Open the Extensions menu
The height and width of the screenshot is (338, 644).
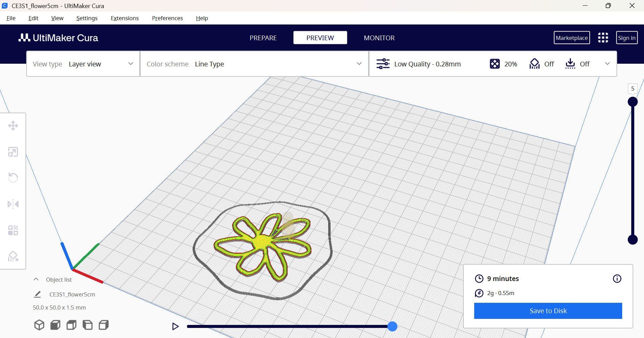point(125,18)
